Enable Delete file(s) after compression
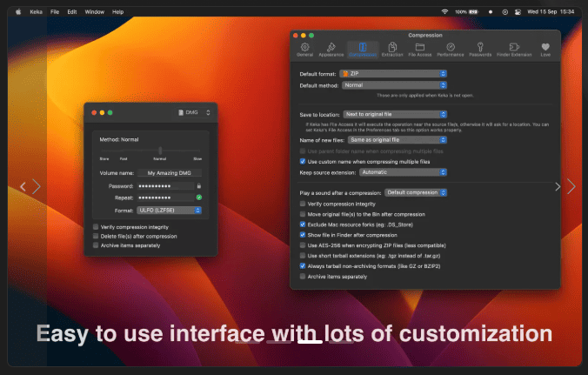588x375 pixels. point(96,236)
